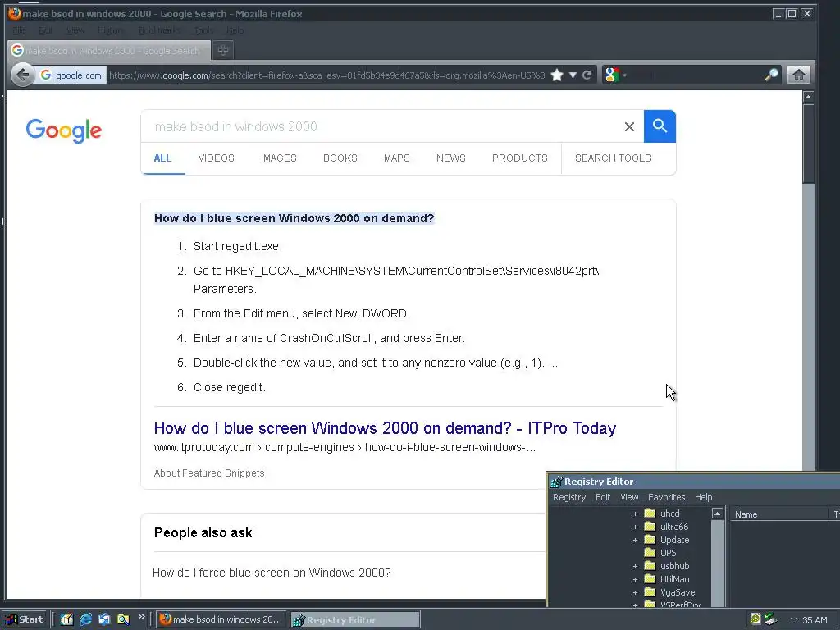The width and height of the screenshot is (840, 630).
Task: Click the Outlook Express quick launch icon
Action: [104, 620]
